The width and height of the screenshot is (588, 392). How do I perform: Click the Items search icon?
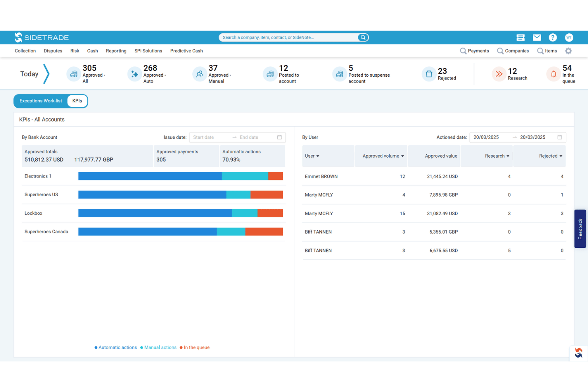pos(540,51)
